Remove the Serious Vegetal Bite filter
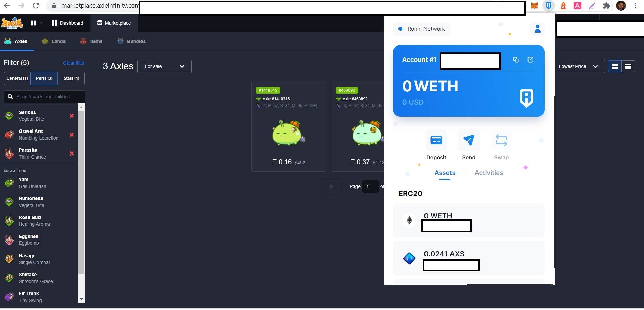The height and width of the screenshot is (310, 644). (72, 116)
